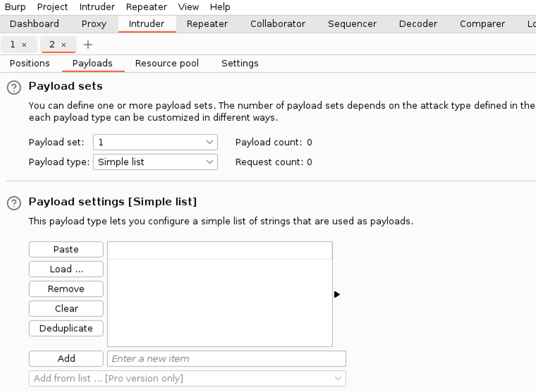Click the Add button
536x392 pixels.
pyautogui.click(x=66, y=359)
